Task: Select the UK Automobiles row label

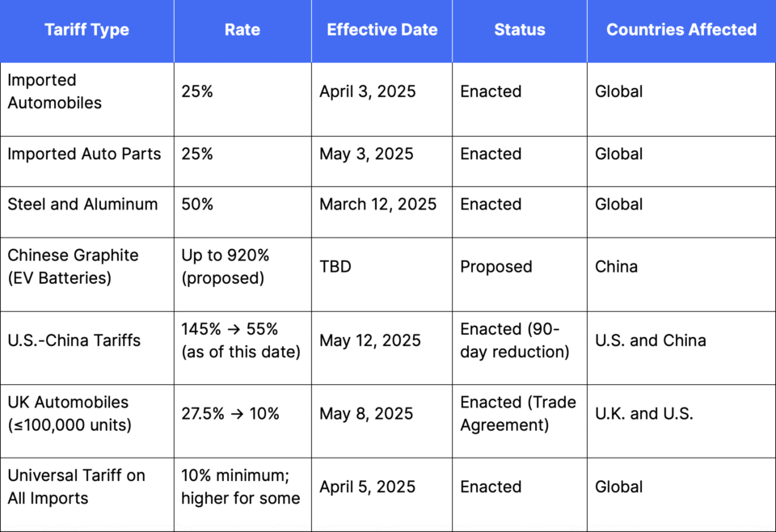Action: pyautogui.click(x=87, y=421)
